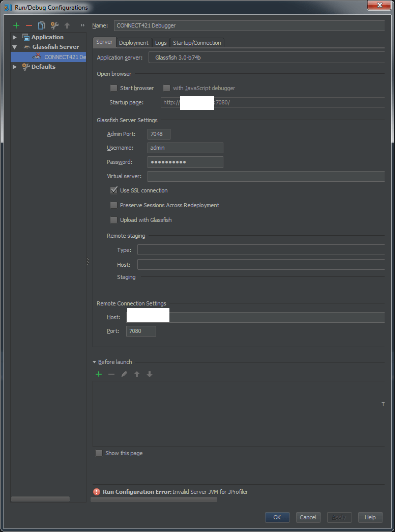407x532 pixels.
Task: Click in the Virtual server field
Action: tap(229, 176)
